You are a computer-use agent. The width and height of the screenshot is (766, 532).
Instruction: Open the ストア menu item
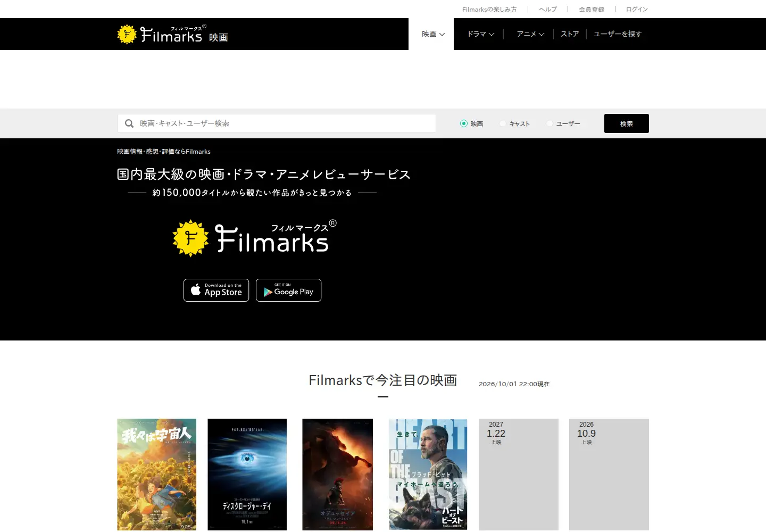point(570,34)
